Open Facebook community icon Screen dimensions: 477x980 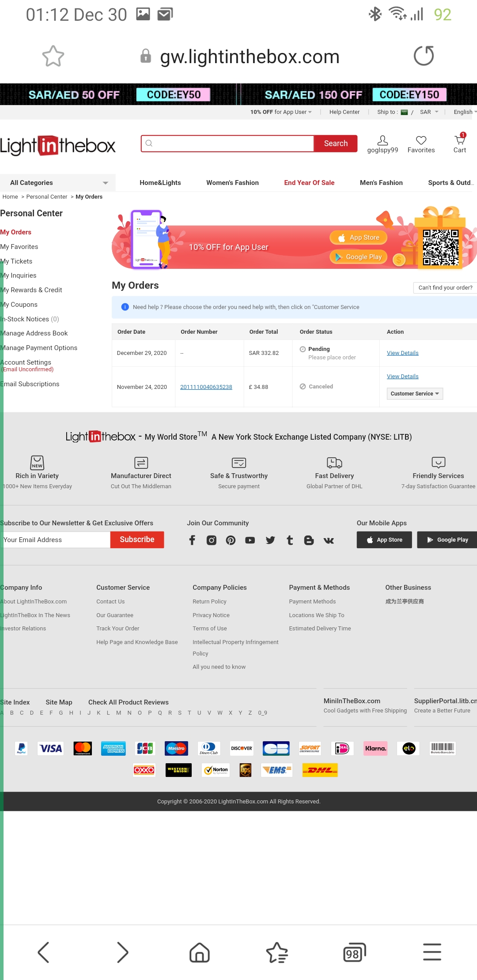192,540
